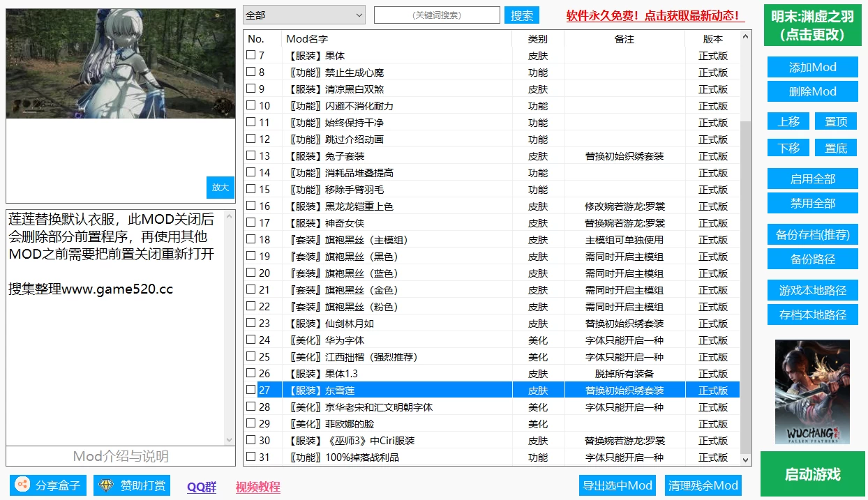
Task: Click description panel scrollbar down arrow
Action: click(230, 440)
